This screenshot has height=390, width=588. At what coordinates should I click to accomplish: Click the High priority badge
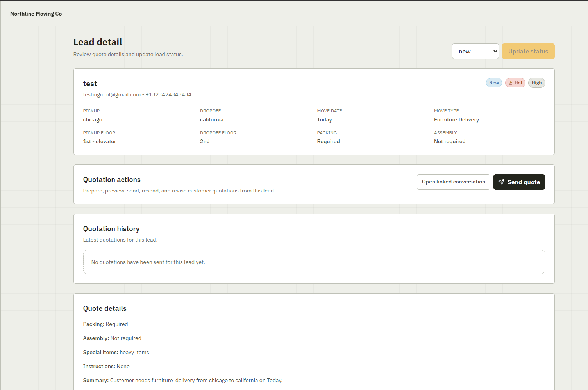pos(536,83)
